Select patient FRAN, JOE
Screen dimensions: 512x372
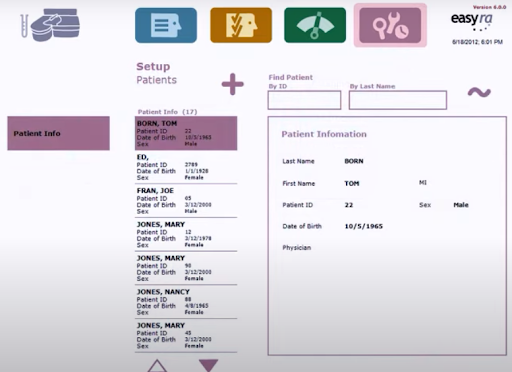[x=186, y=201]
